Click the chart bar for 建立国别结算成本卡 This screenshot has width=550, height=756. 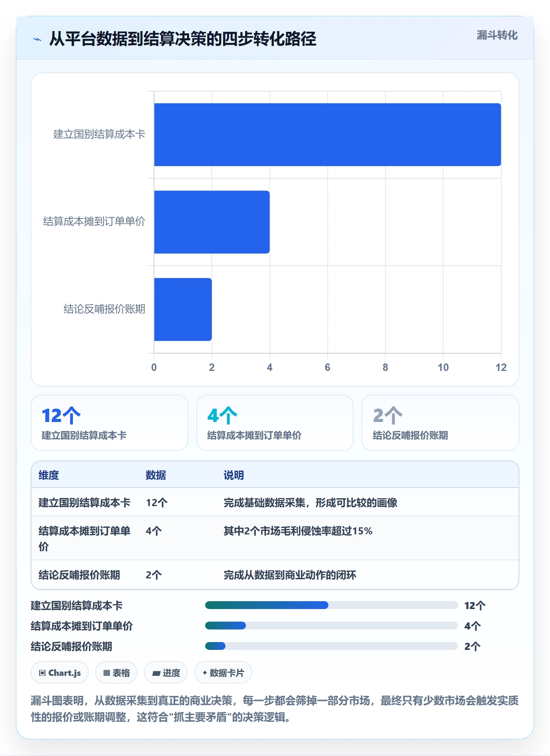click(x=327, y=135)
